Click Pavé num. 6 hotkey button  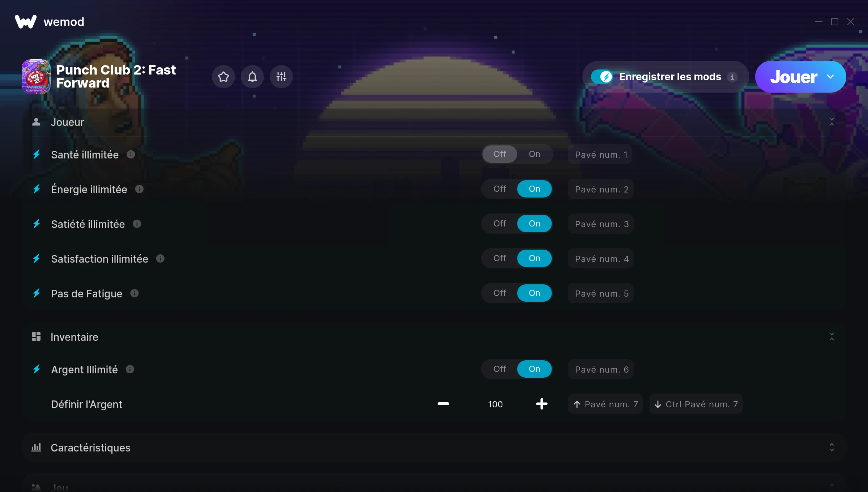tap(601, 369)
